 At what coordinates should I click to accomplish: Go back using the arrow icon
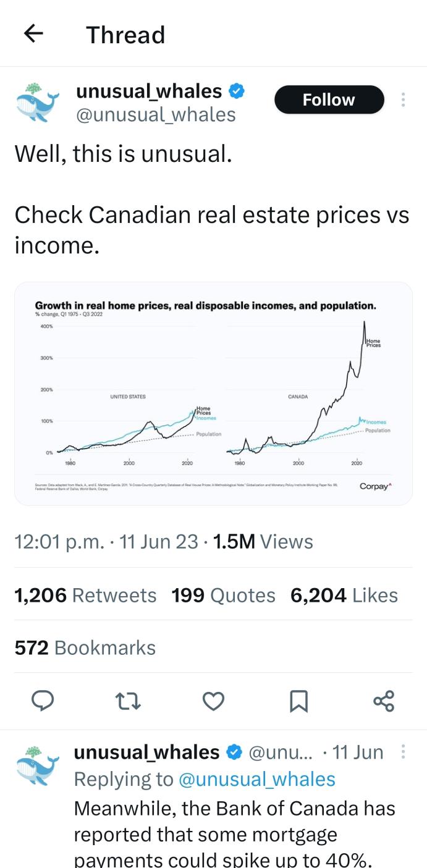tap(33, 34)
